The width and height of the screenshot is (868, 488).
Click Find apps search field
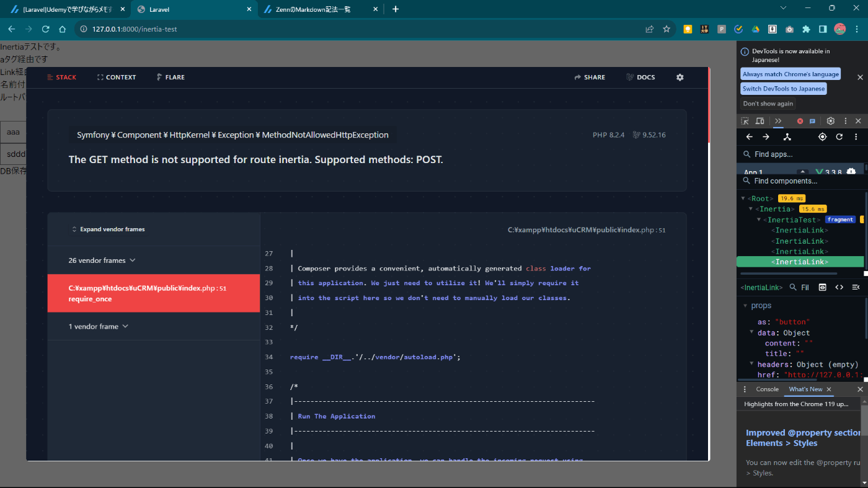tap(802, 154)
